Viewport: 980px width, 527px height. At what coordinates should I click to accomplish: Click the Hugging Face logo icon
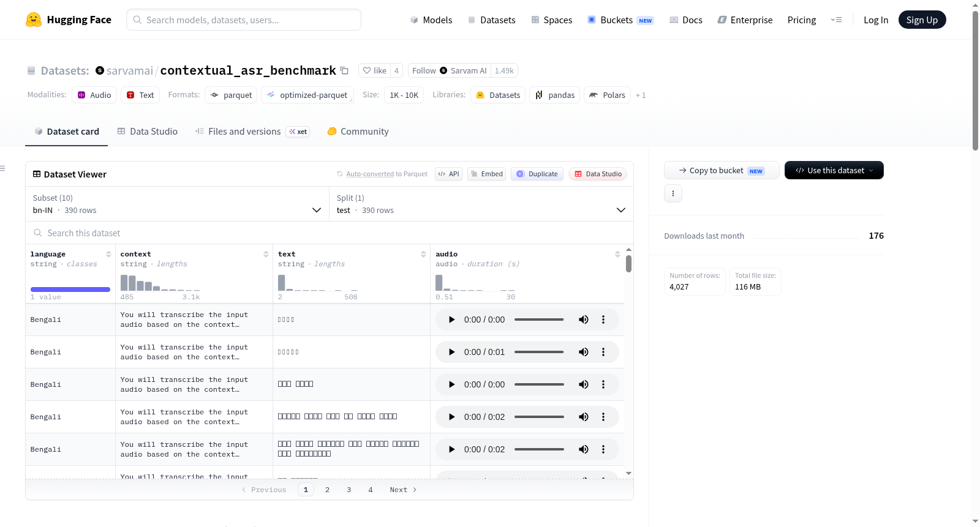34,20
